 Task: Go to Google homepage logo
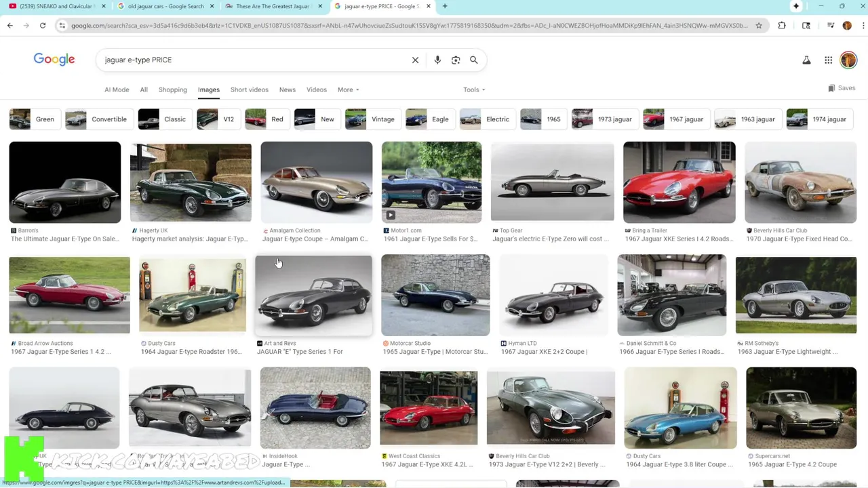coord(54,60)
